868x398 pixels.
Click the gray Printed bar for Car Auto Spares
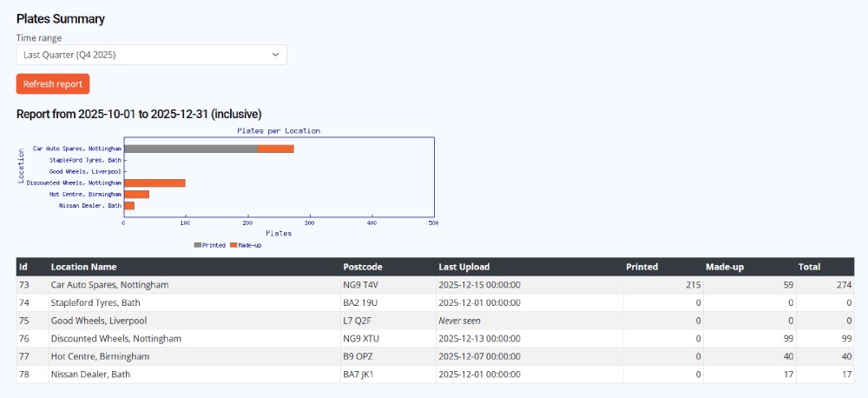click(190, 149)
